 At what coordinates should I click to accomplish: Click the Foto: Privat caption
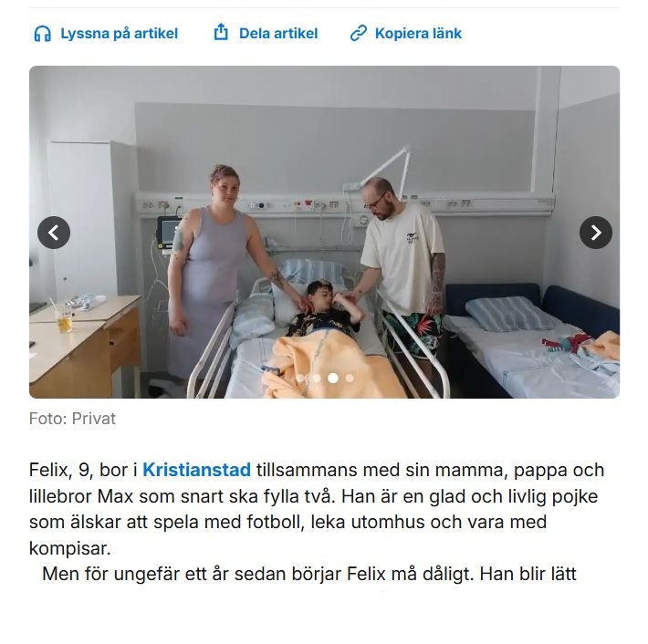[72, 419]
